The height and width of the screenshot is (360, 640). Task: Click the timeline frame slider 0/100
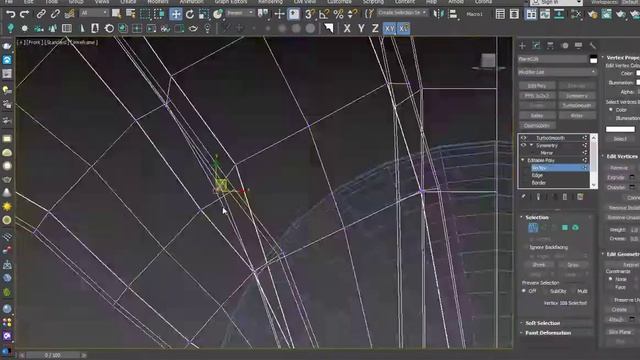point(52,355)
